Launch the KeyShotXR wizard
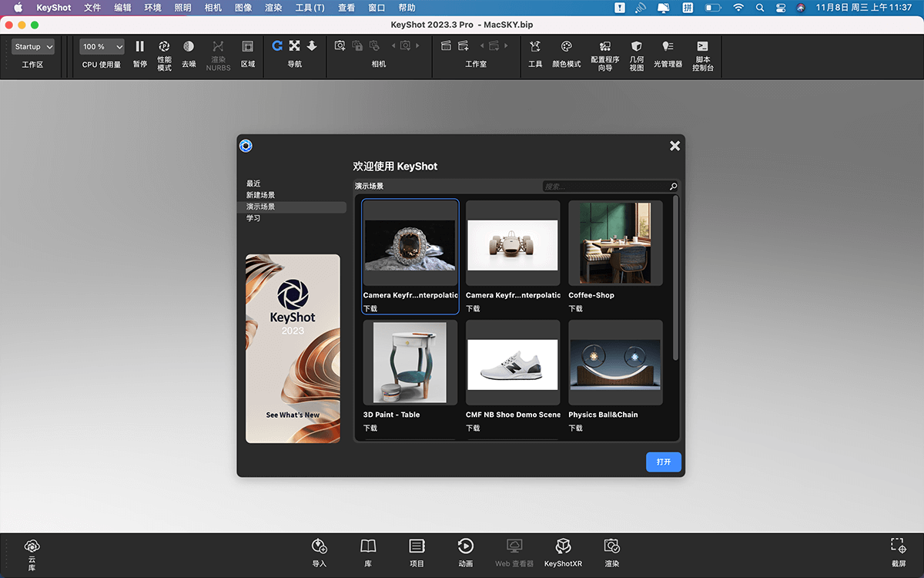The image size is (924, 578). coord(563,546)
